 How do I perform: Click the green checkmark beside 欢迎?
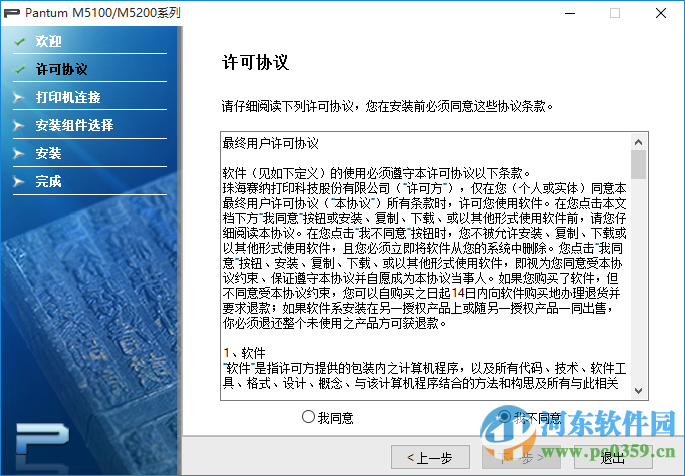pyautogui.click(x=19, y=41)
